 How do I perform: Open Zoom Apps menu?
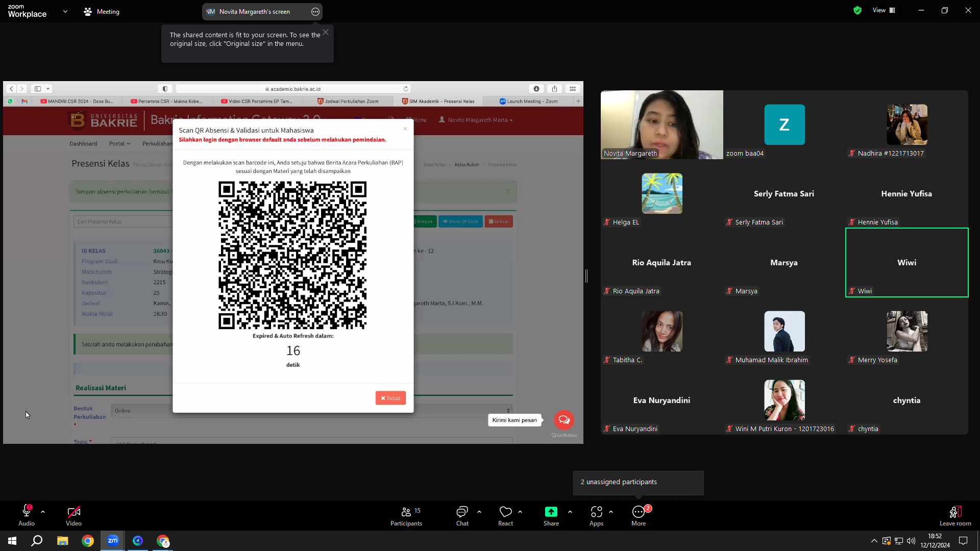coord(596,515)
